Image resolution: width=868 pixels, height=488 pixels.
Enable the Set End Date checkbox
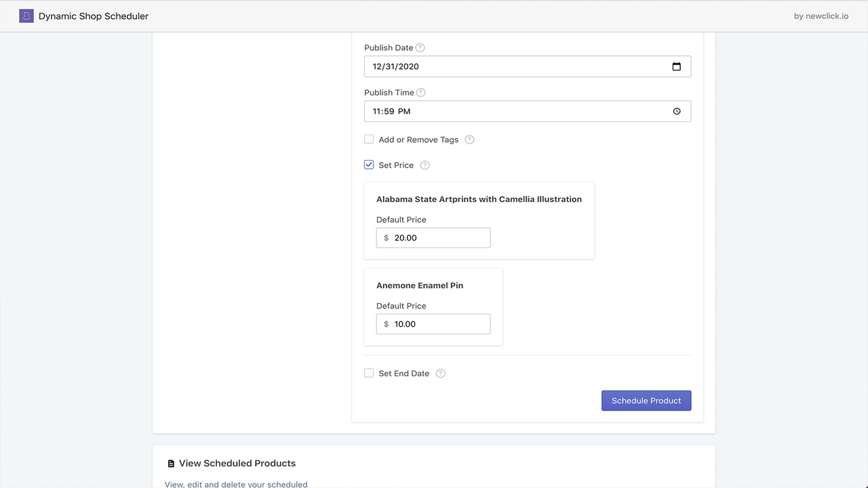coord(369,373)
